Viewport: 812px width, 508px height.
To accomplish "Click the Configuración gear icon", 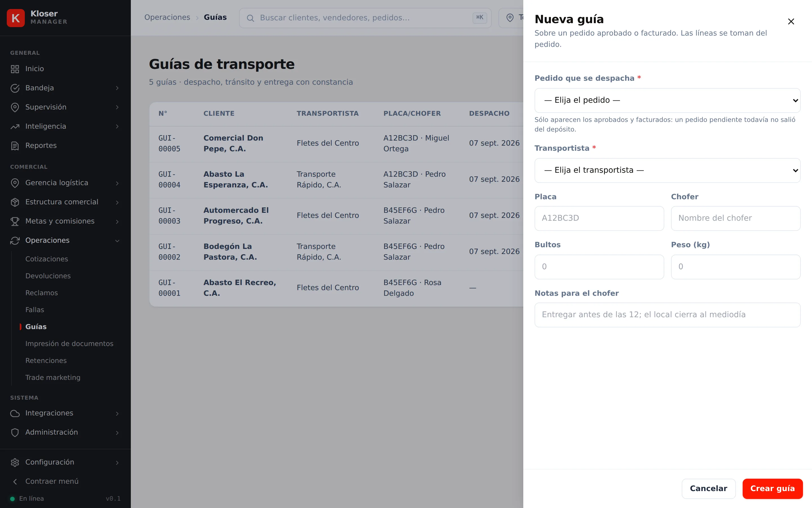I will point(15,462).
